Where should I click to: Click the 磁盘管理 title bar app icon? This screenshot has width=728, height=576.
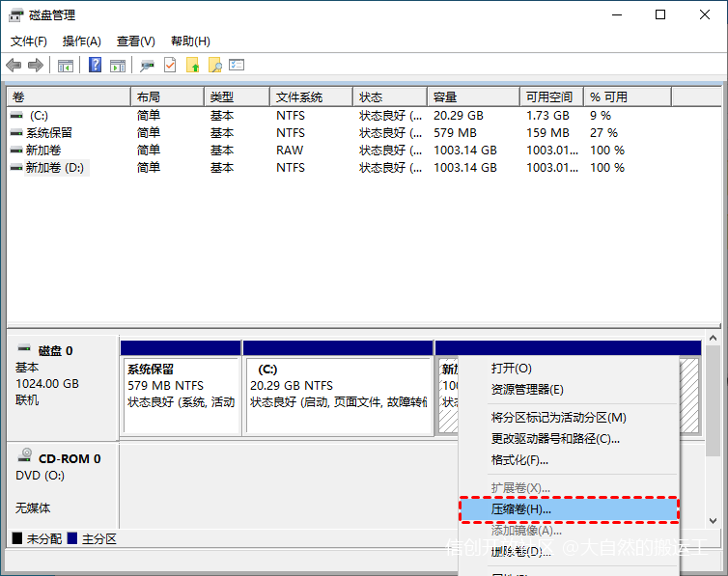pyautogui.click(x=15, y=15)
